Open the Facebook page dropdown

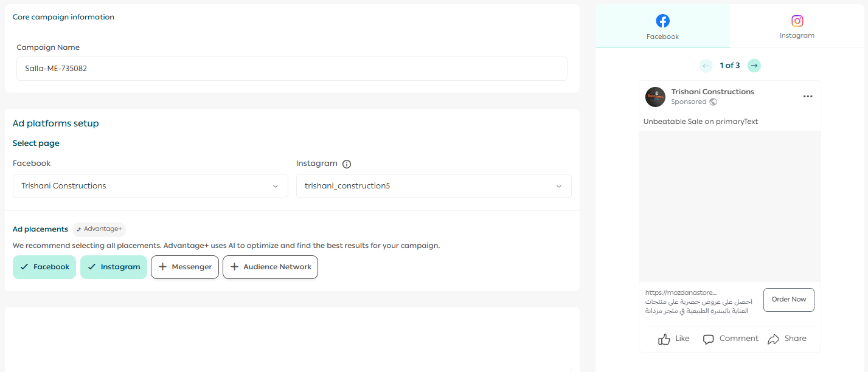pos(150,186)
